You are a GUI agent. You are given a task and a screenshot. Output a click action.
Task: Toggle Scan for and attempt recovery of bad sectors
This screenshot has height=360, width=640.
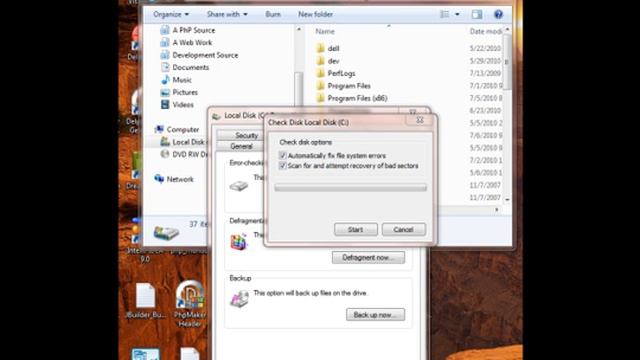tap(282, 166)
